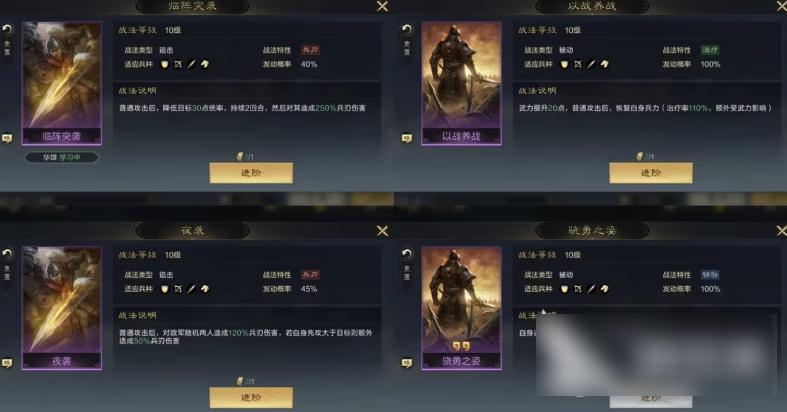This screenshot has height=412, width=787.
Task: Click the reset arrow icon beside 骁勇之姿 card
Action: (x=407, y=254)
